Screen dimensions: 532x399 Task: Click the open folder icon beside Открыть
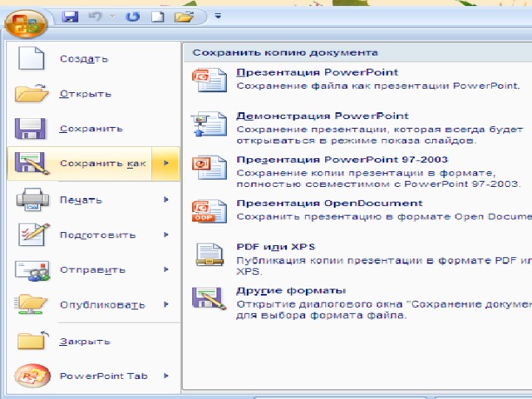pos(32,93)
